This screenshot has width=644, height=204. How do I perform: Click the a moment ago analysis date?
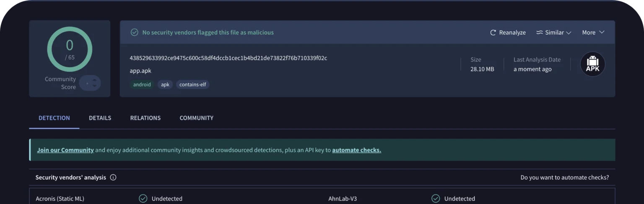(532, 69)
